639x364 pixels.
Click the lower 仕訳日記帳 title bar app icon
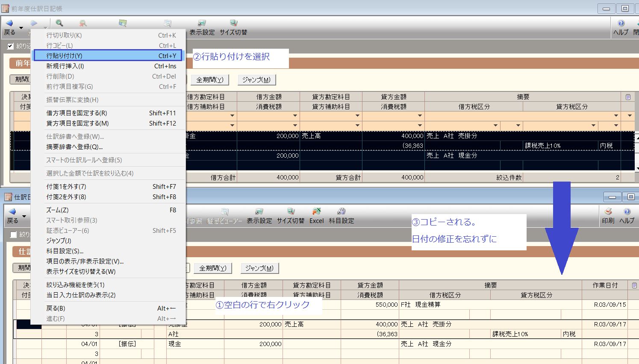[8, 197]
